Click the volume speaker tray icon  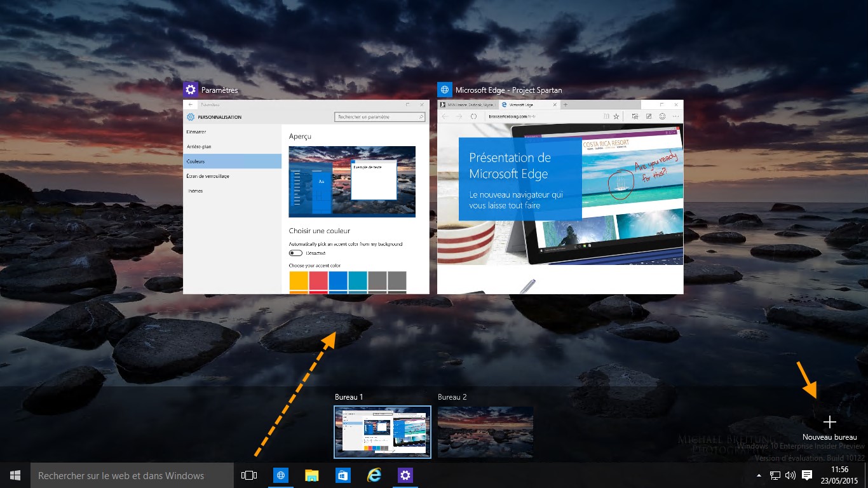coord(790,475)
